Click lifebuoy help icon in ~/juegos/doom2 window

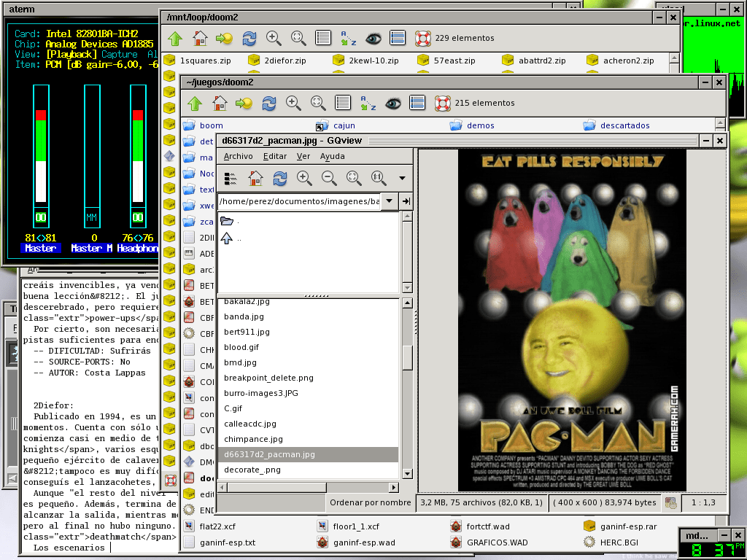tap(442, 103)
